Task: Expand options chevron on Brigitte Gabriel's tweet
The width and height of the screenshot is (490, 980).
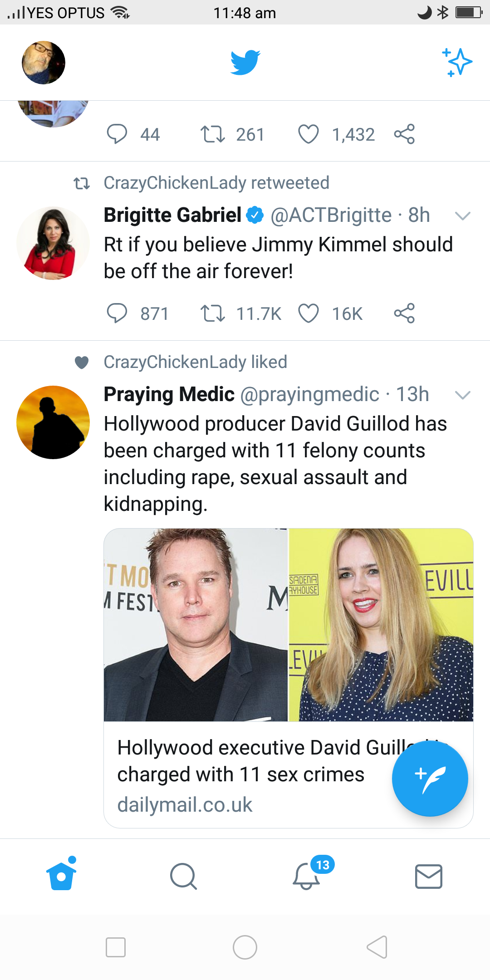Action: [x=462, y=216]
